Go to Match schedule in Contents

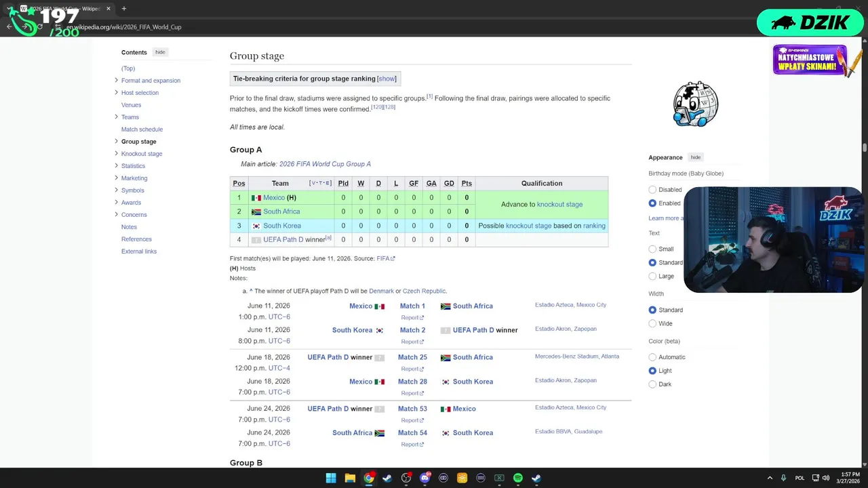(x=142, y=129)
